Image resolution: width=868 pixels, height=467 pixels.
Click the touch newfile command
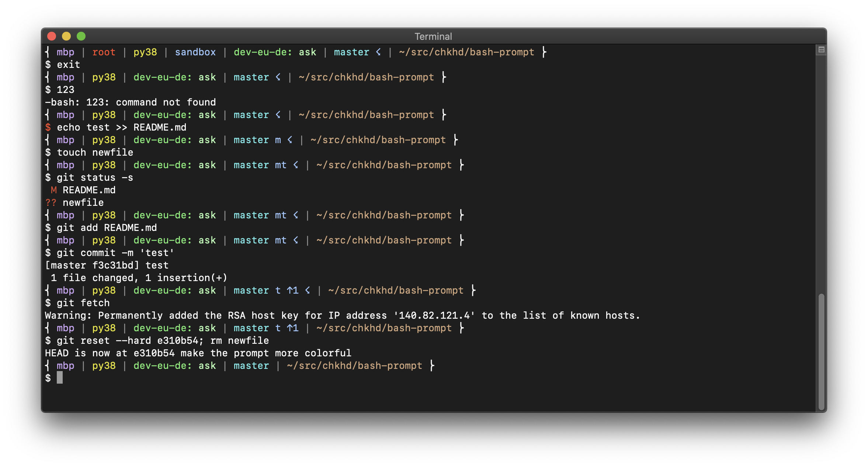pyautogui.click(x=95, y=153)
